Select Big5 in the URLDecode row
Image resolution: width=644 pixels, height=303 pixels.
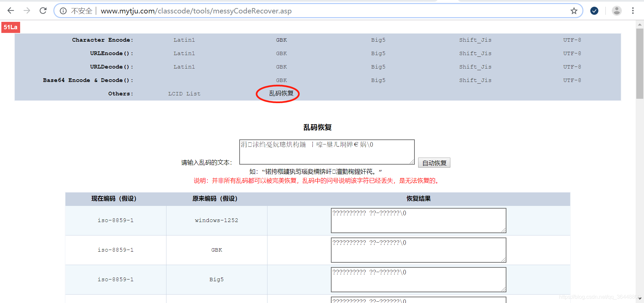[x=378, y=67]
